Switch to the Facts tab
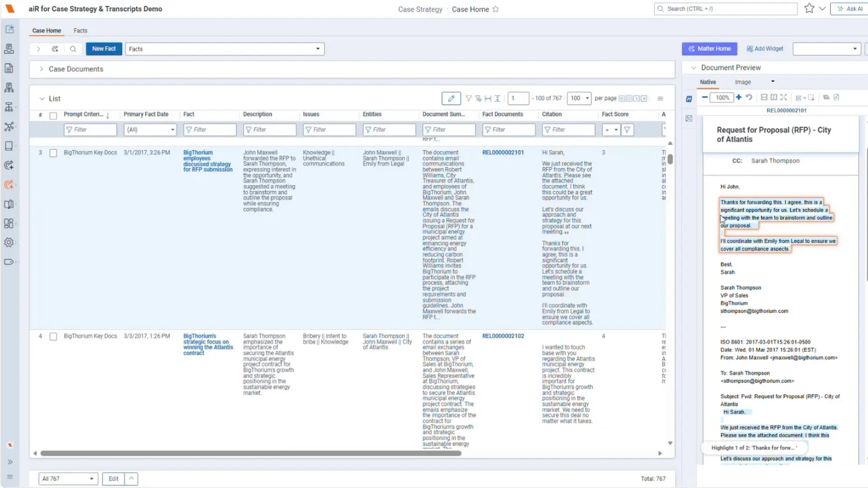868x488 pixels. point(80,31)
